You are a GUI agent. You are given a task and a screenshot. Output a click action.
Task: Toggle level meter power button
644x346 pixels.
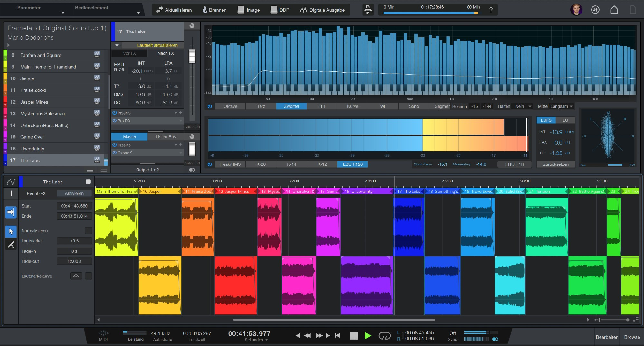pyautogui.click(x=210, y=164)
